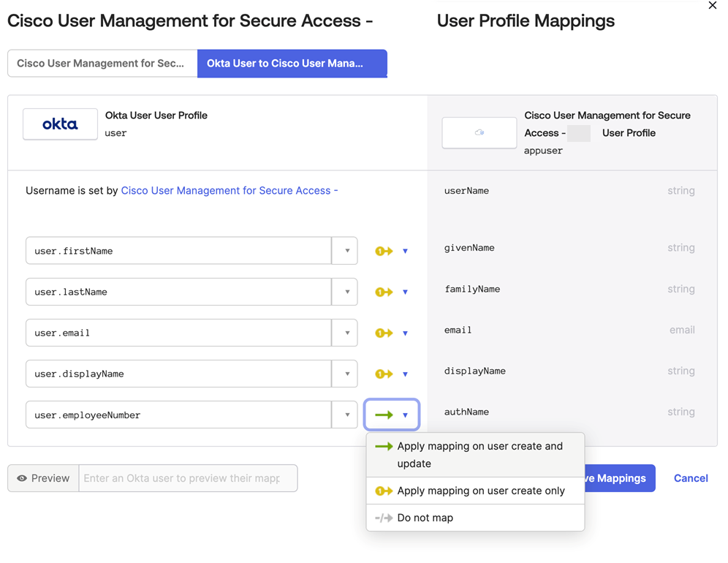This screenshot has height=563, width=728.
Task: Choose Apply mapping on user create only
Action: pyautogui.click(x=475, y=491)
